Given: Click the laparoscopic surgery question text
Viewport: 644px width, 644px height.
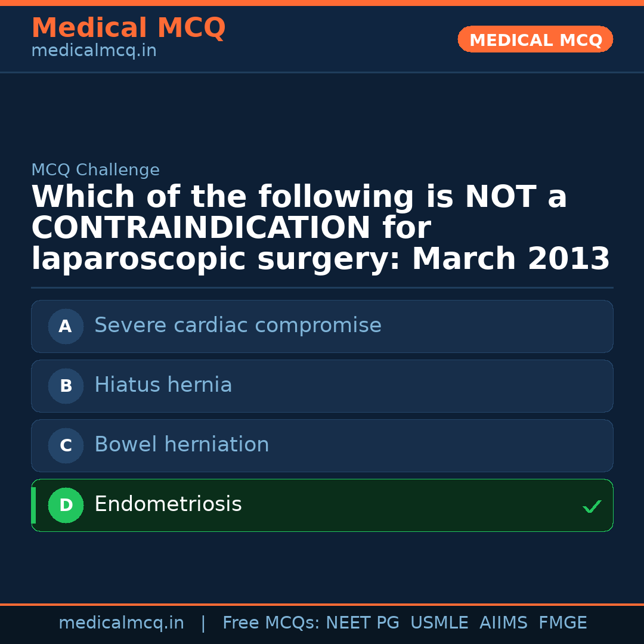Looking at the screenshot, I should tap(320, 228).
